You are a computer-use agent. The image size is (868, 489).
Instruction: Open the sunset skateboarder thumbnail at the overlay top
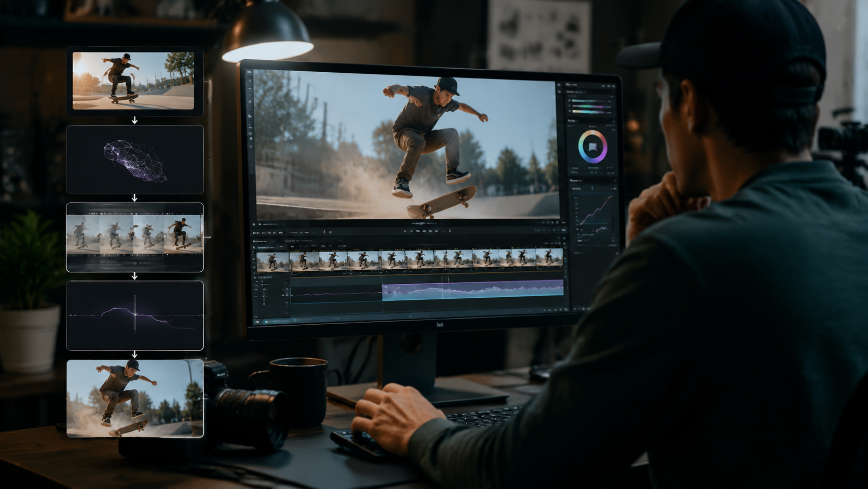[x=133, y=81]
